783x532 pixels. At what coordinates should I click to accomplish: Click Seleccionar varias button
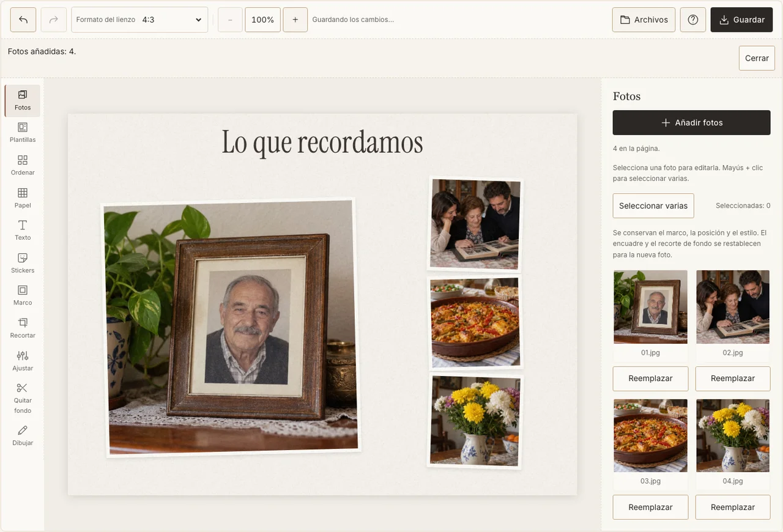click(x=653, y=205)
